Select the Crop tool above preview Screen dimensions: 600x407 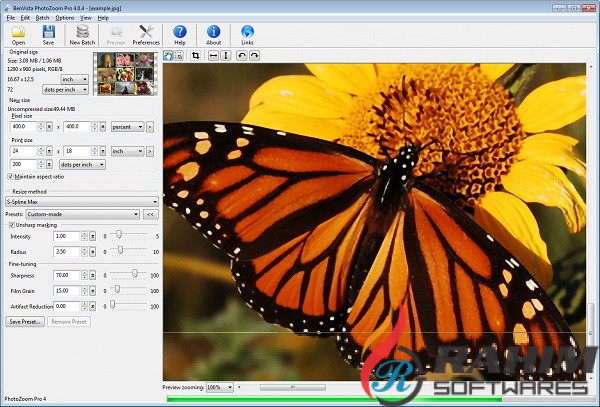point(196,56)
